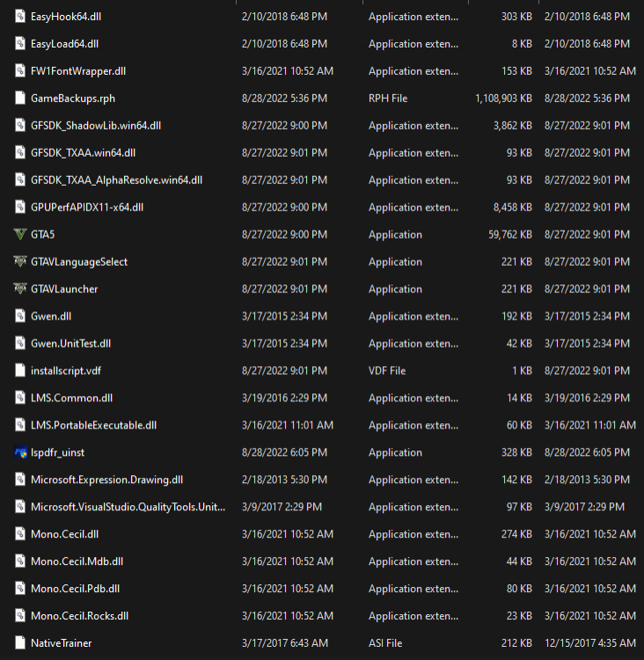
Task: Select the Microsoft.VisualStudio.QualityTools.Unit... entry
Action: [128, 507]
